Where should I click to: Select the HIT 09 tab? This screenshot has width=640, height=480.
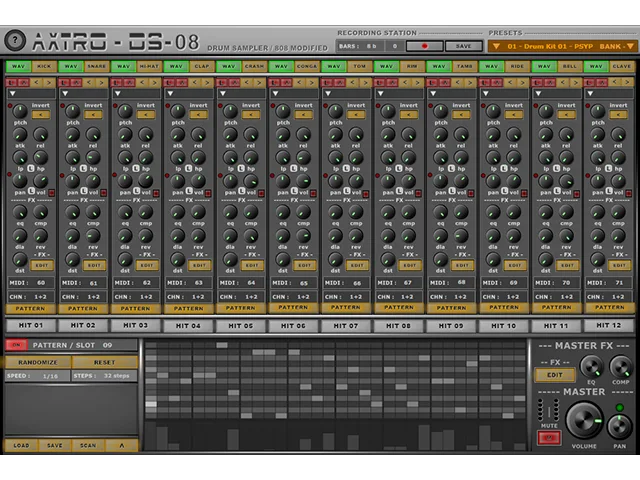tap(451, 326)
